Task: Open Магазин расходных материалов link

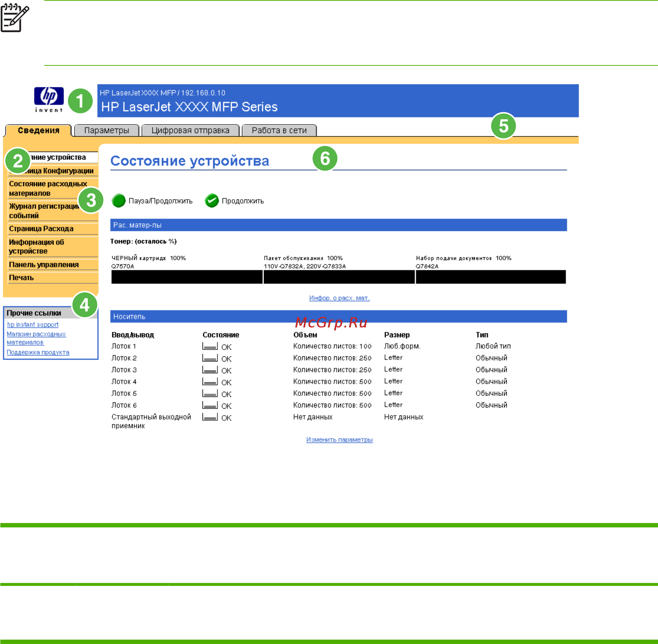Action: 36,338
